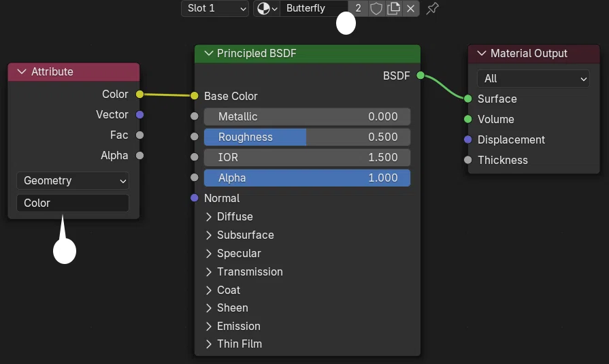609x364 pixels.
Task: Duplicate material with new material icon
Action: point(393,8)
